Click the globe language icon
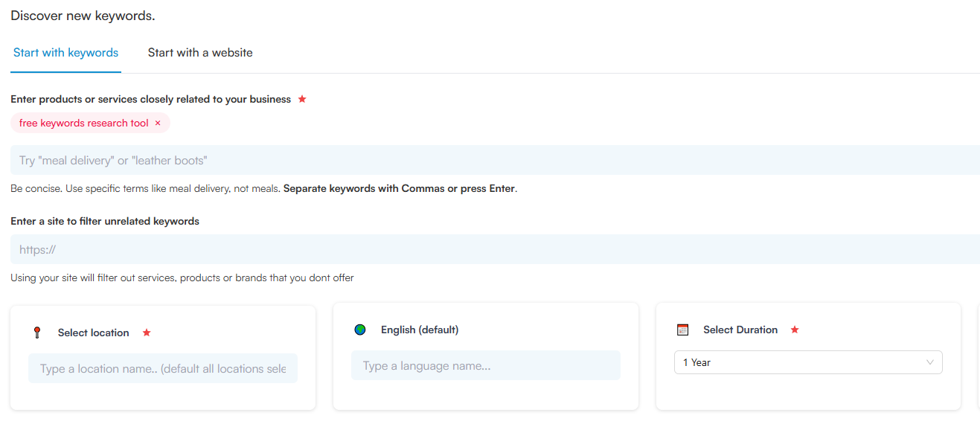The width and height of the screenshot is (980, 427). point(360,330)
